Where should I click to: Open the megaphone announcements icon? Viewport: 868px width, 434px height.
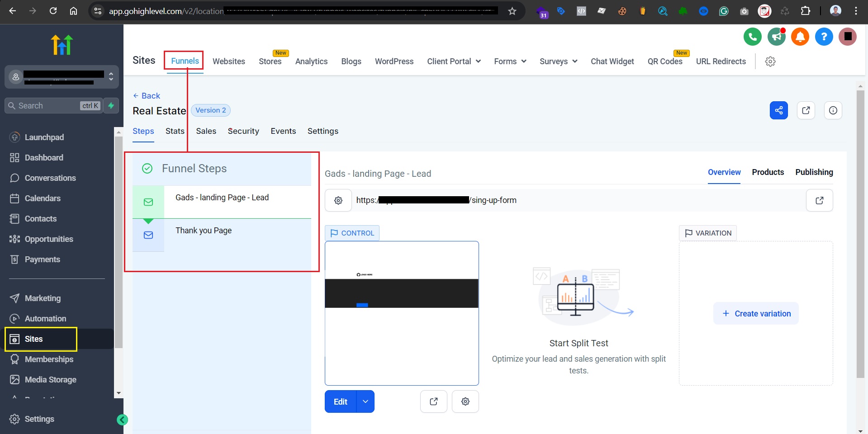point(777,37)
